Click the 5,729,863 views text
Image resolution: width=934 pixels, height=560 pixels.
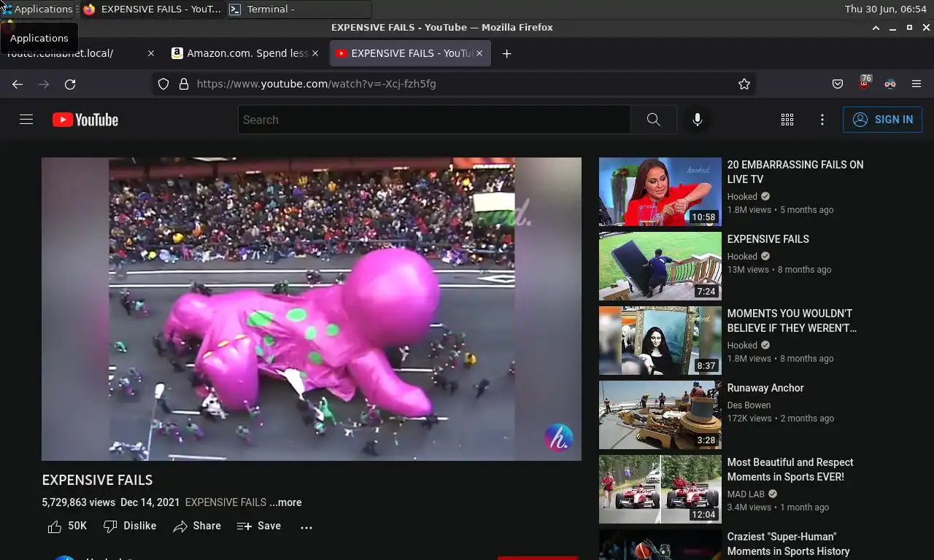(79, 502)
